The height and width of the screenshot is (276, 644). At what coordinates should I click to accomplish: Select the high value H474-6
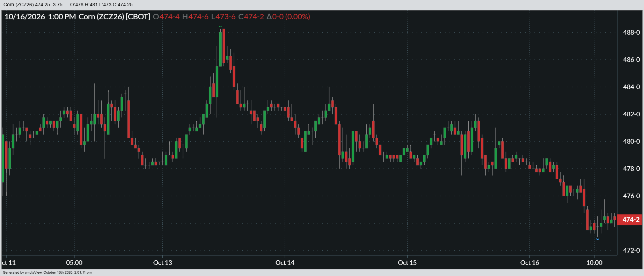[x=195, y=17]
